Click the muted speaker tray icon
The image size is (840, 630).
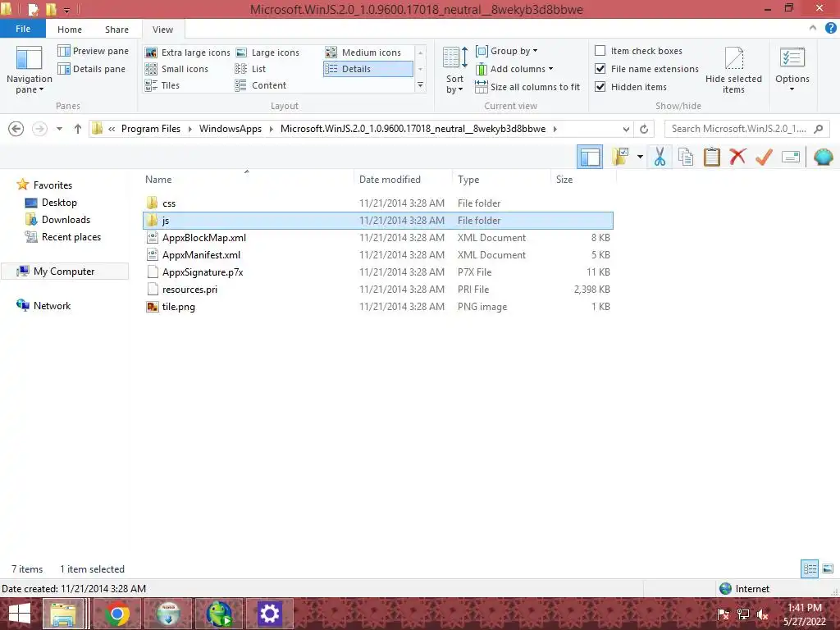tap(763, 614)
